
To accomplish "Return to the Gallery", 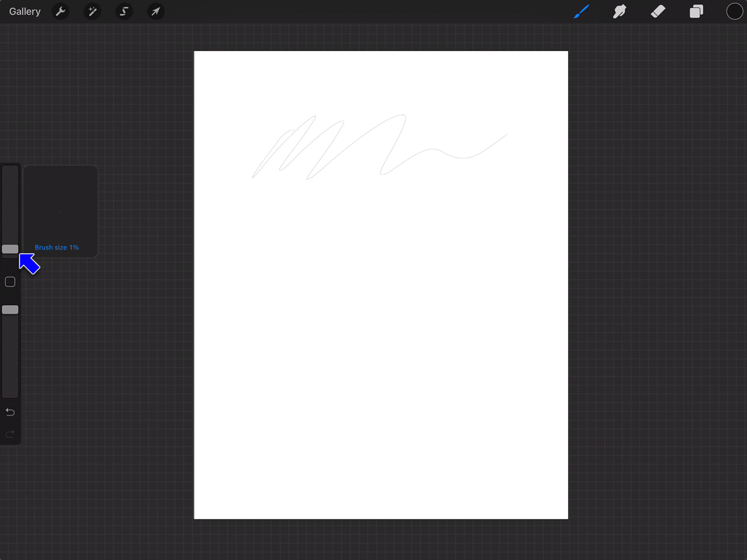I will pos(25,11).
